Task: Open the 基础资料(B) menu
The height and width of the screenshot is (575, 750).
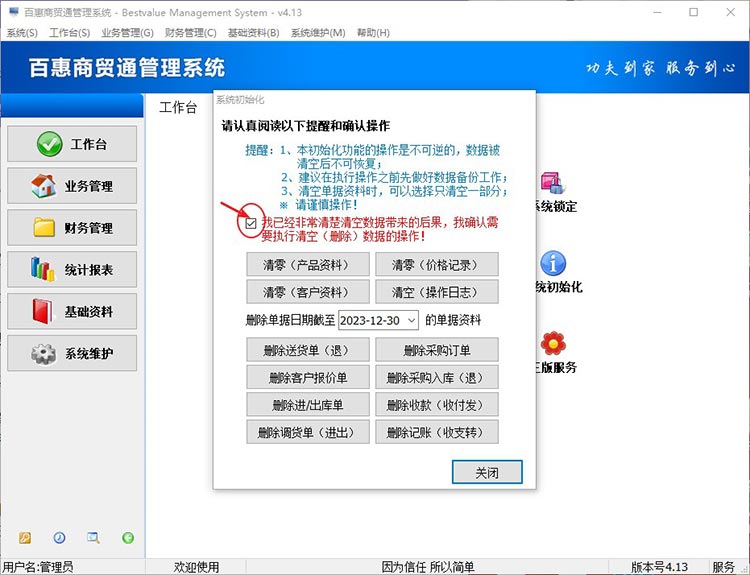Action: pyautogui.click(x=254, y=33)
